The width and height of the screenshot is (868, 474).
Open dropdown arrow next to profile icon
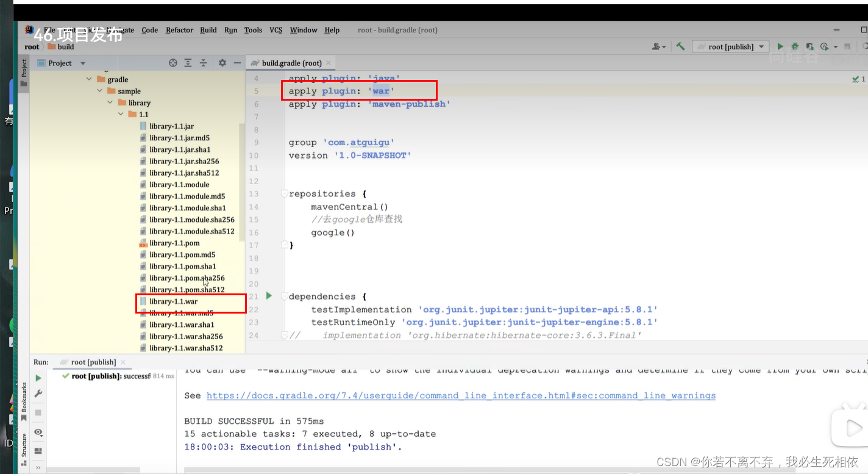click(835, 47)
